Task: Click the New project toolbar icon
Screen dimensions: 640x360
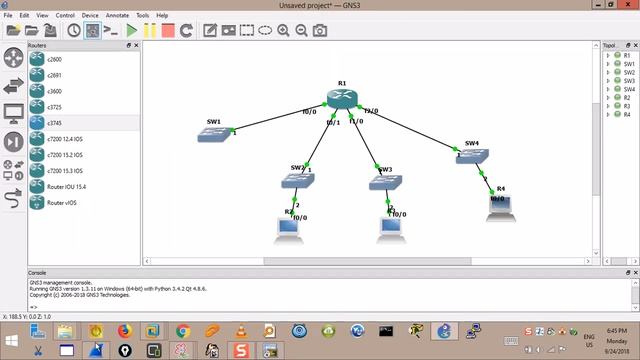Action: tap(13, 31)
